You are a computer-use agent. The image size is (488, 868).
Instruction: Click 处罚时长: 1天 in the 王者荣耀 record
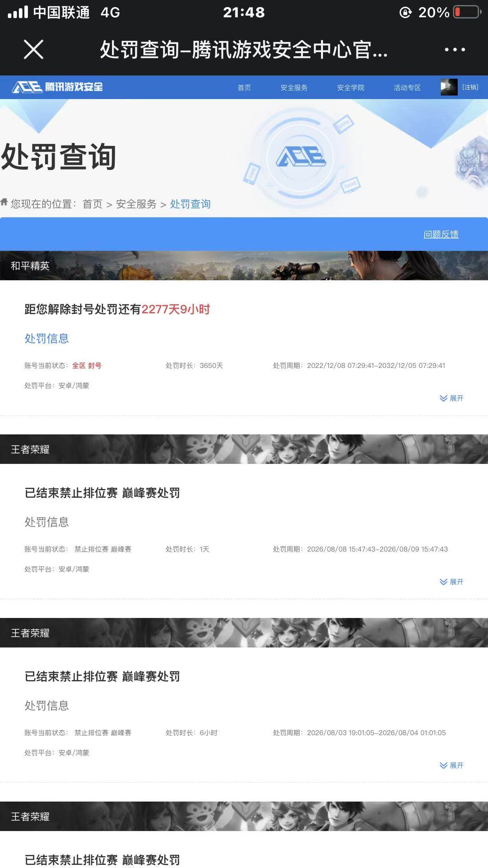187,549
